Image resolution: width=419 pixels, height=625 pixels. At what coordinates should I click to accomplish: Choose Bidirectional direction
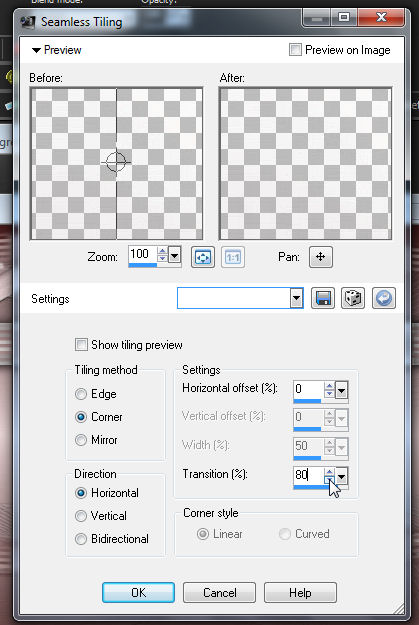(81, 539)
